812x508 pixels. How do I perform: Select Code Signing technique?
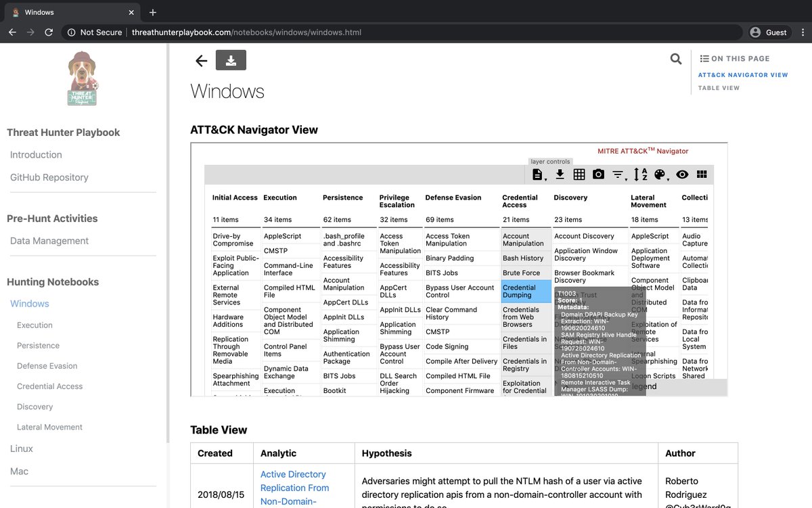point(461,346)
